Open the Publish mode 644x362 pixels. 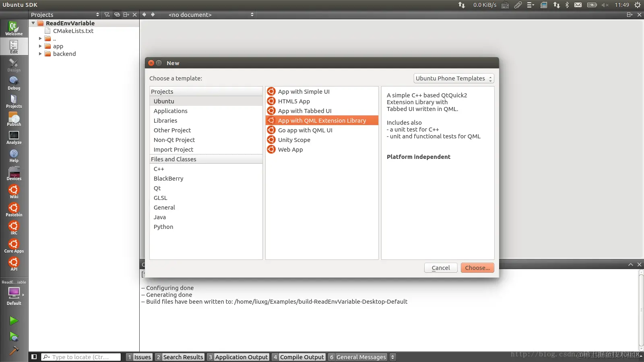[x=14, y=119]
